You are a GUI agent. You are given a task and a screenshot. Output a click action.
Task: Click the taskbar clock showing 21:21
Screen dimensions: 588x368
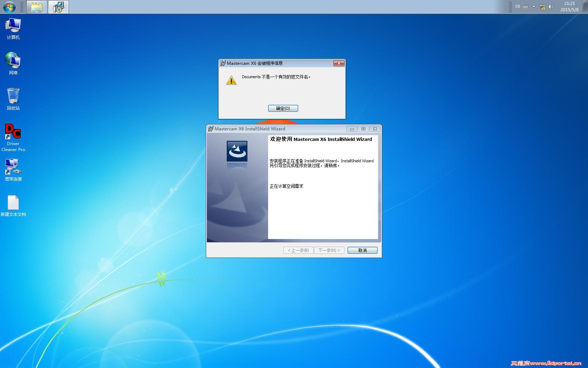(x=569, y=7)
